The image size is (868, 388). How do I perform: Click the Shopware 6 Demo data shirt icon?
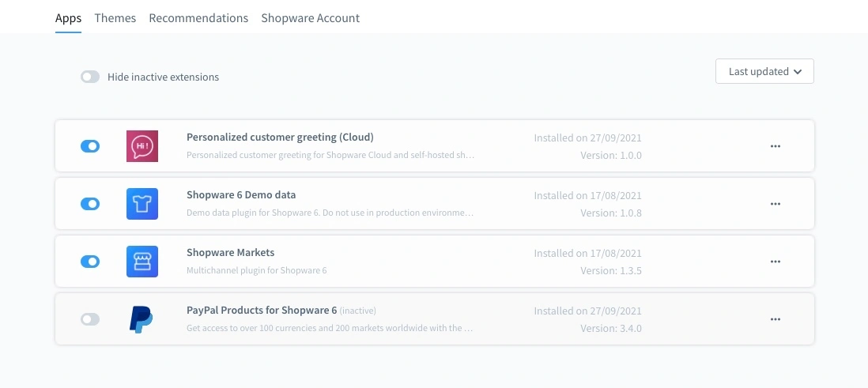[x=142, y=204]
